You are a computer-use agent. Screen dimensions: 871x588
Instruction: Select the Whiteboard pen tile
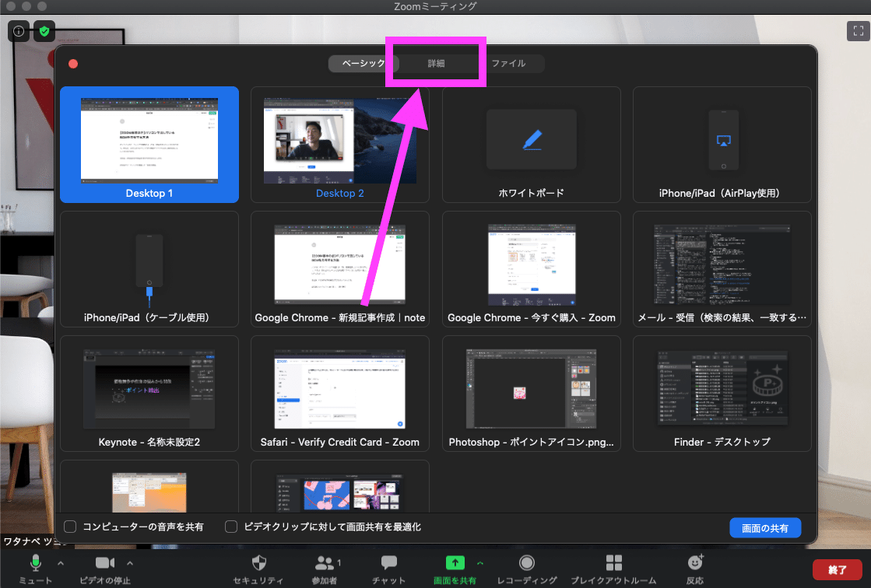pyautogui.click(x=532, y=145)
